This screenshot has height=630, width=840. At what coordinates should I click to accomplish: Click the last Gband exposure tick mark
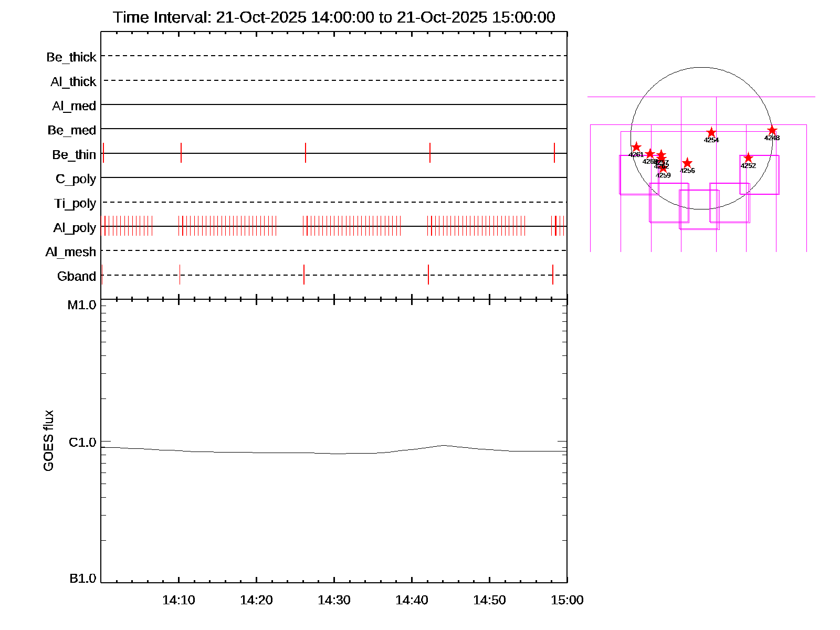[x=553, y=275]
